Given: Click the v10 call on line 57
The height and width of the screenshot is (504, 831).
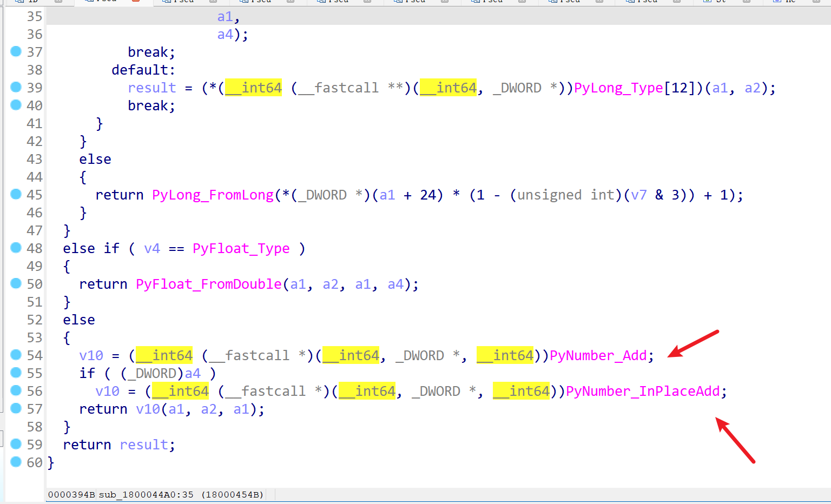Looking at the screenshot, I should click(x=148, y=409).
